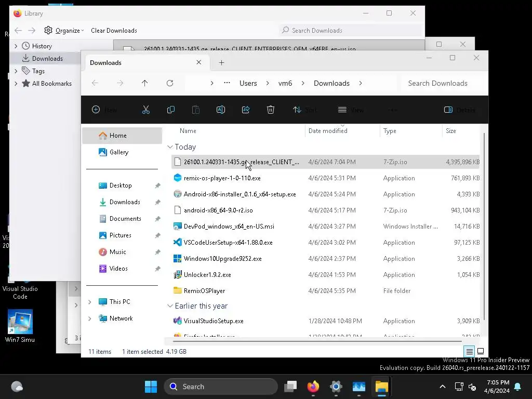Viewport: 532px width, 399px height.
Task: Expand Network in the navigation pane
Action: 89,318
